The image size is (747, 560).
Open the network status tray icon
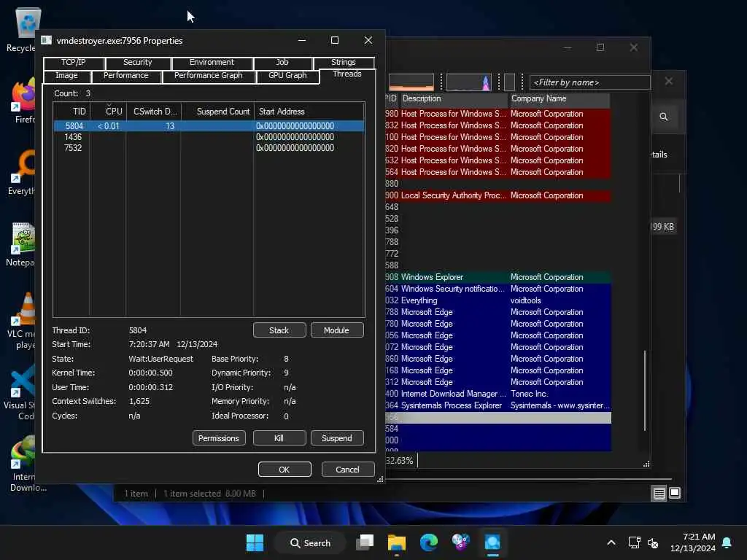click(x=634, y=542)
